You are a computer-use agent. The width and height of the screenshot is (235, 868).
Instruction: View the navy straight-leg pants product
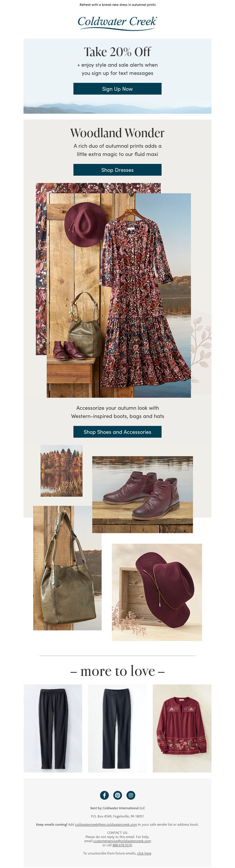click(117, 728)
